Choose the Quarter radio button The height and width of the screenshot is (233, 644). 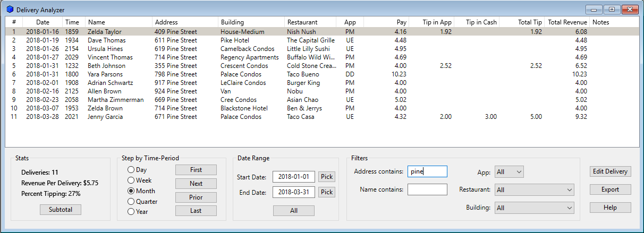click(142, 201)
